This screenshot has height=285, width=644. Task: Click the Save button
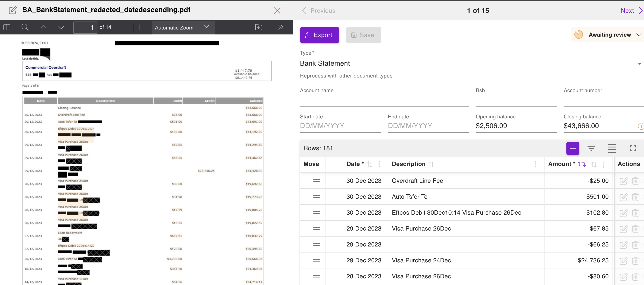363,35
